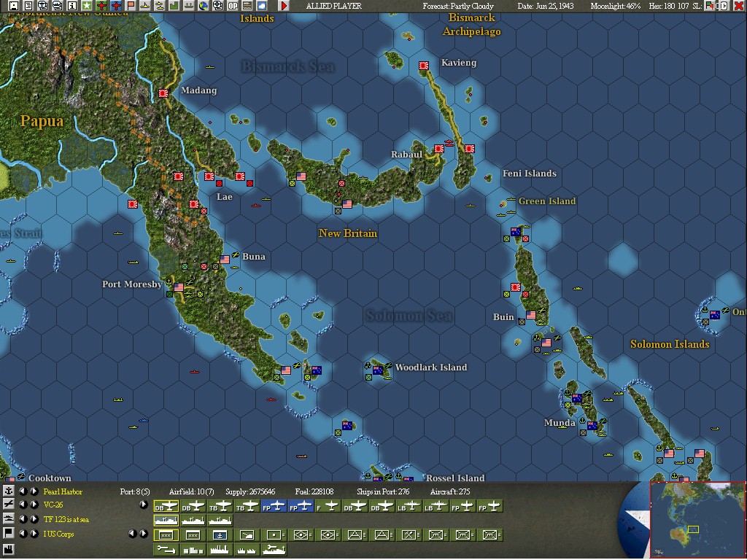Click the arrow left of the aircraft type row
Viewport: 747px width, 560px height.
(144, 505)
